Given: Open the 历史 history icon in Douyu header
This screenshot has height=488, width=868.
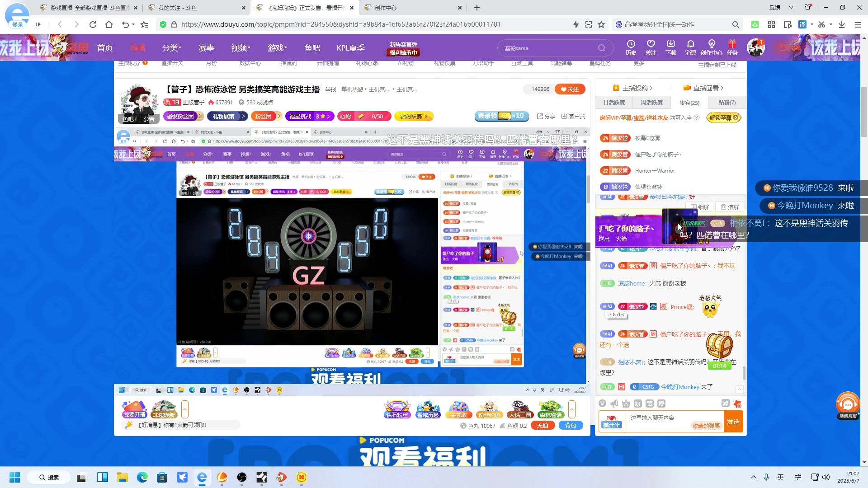Looking at the screenshot, I should [x=631, y=47].
